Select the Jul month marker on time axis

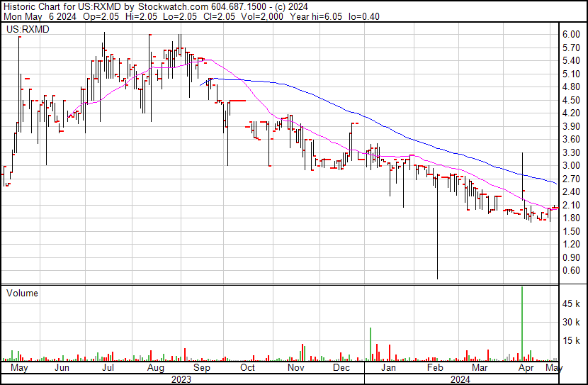108,368
